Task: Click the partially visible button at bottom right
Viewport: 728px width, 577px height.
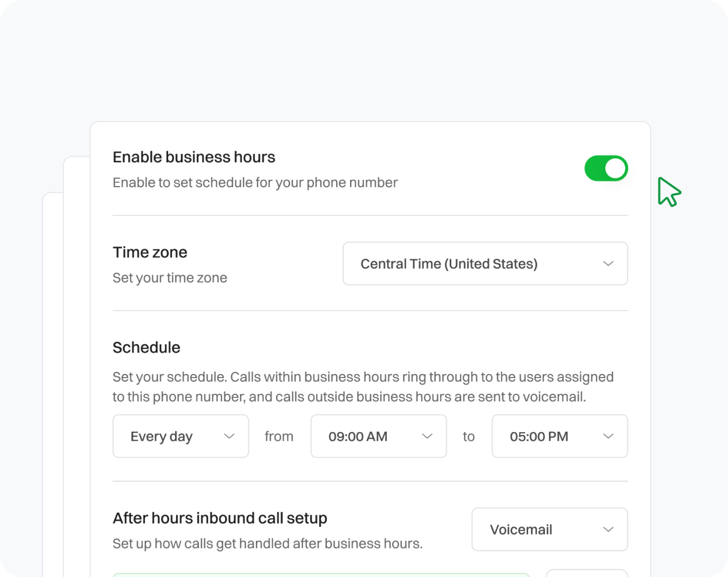Action: 586,574
